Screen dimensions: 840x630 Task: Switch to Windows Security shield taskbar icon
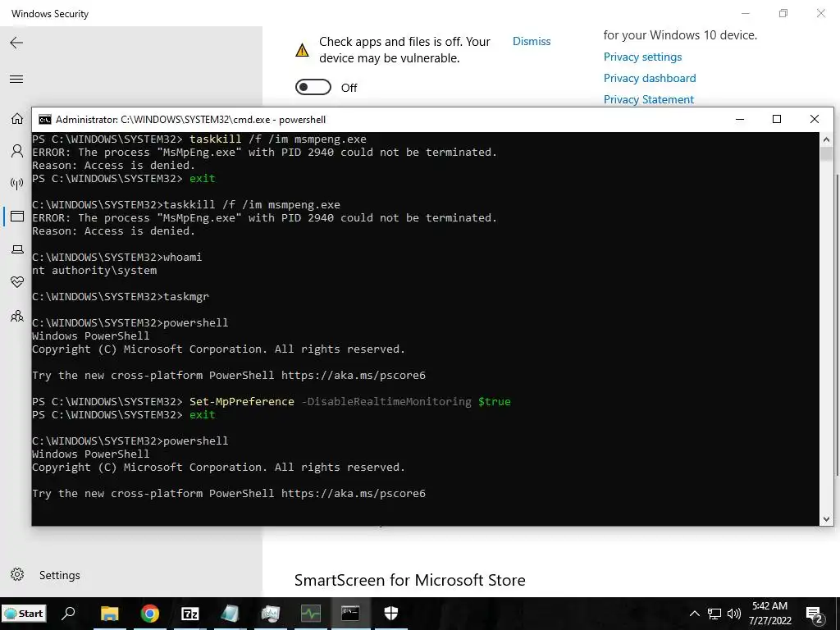click(391, 614)
